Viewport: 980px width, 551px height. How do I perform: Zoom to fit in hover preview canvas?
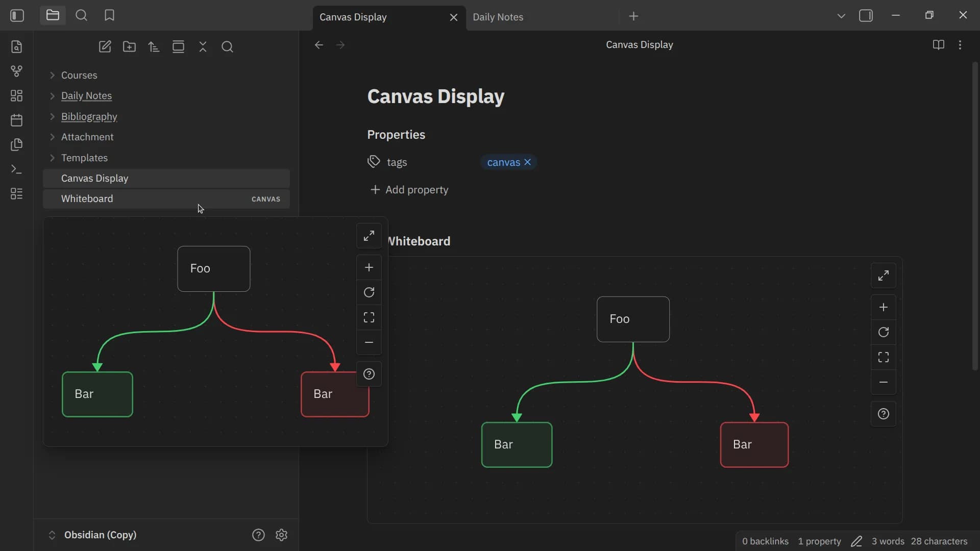tap(369, 317)
